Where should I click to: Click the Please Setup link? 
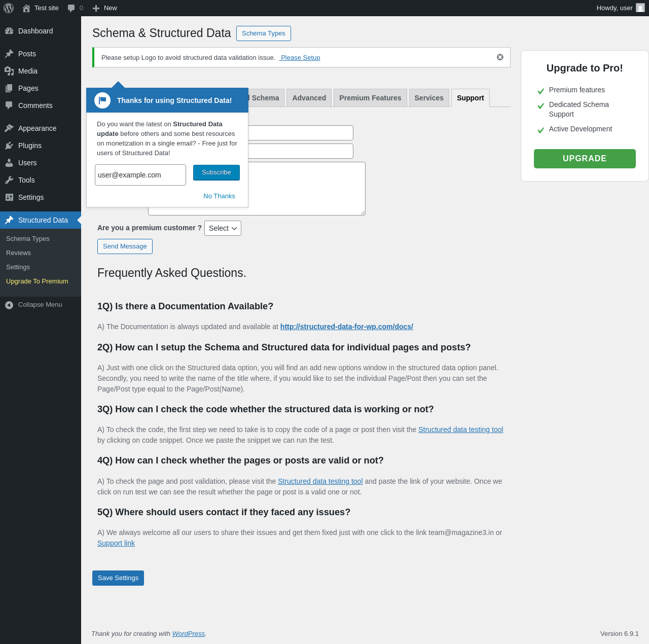pyautogui.click(x=300, y=57)
